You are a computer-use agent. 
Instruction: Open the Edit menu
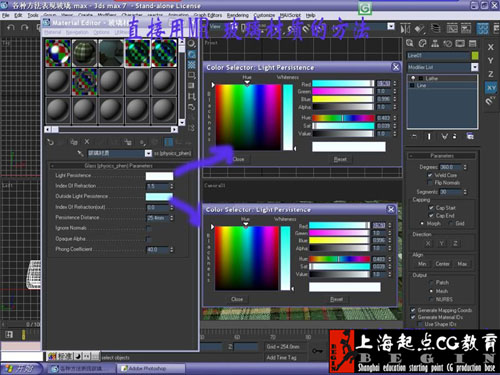click(18, 15)
